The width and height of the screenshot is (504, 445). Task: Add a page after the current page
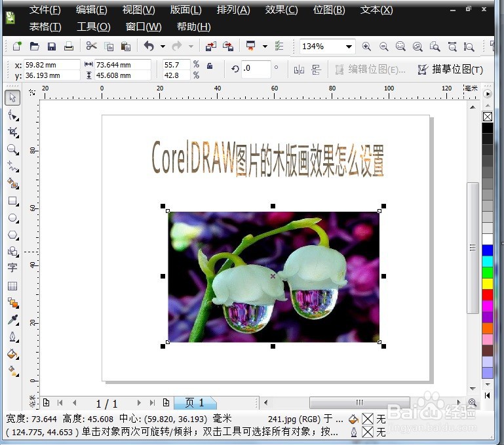[166, 402]
